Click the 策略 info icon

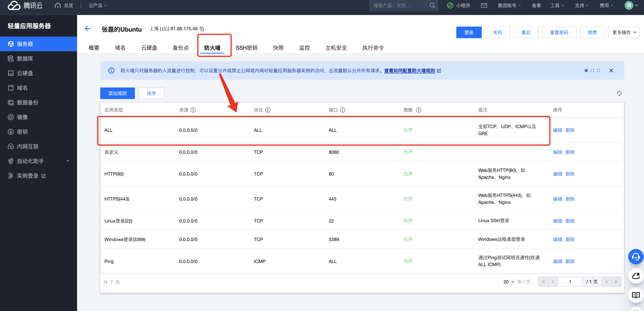tap(419, 110)
